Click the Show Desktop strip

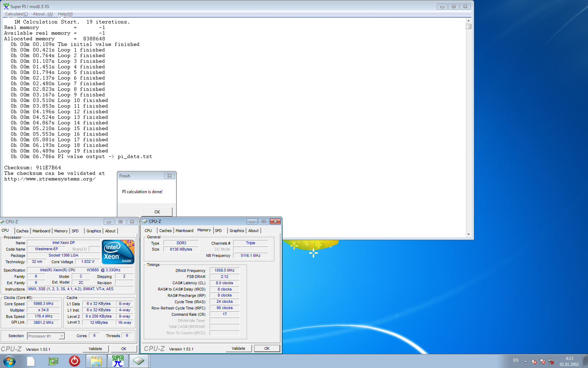tap(585, 361)
